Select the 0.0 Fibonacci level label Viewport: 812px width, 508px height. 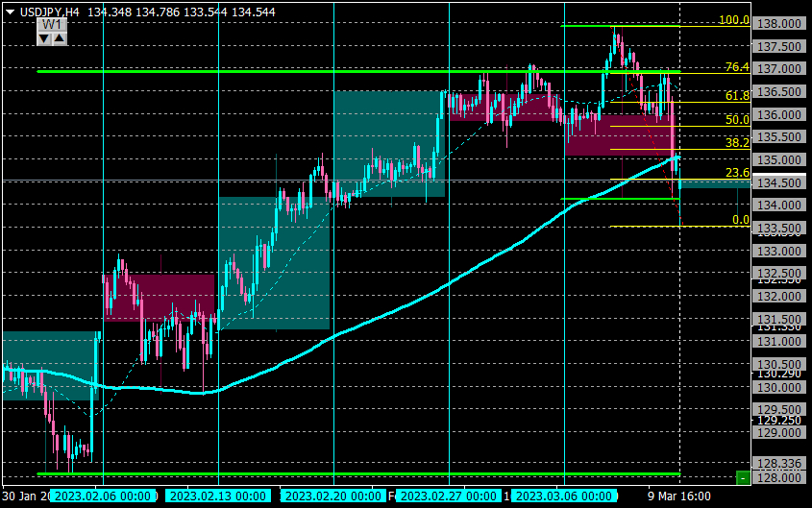tap(741, 220)
